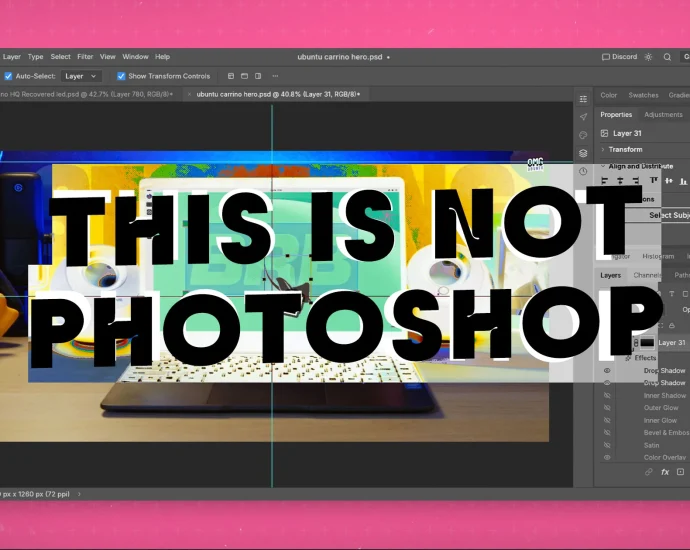The height and width of the screenshot is (550, 690).
Task: Switch to the Layers tab
Action: [x=610, y=275]
